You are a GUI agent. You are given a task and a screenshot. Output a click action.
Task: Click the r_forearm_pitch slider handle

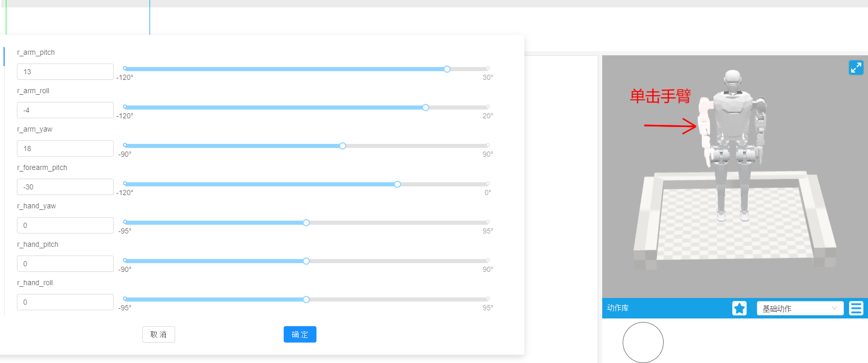397,184
